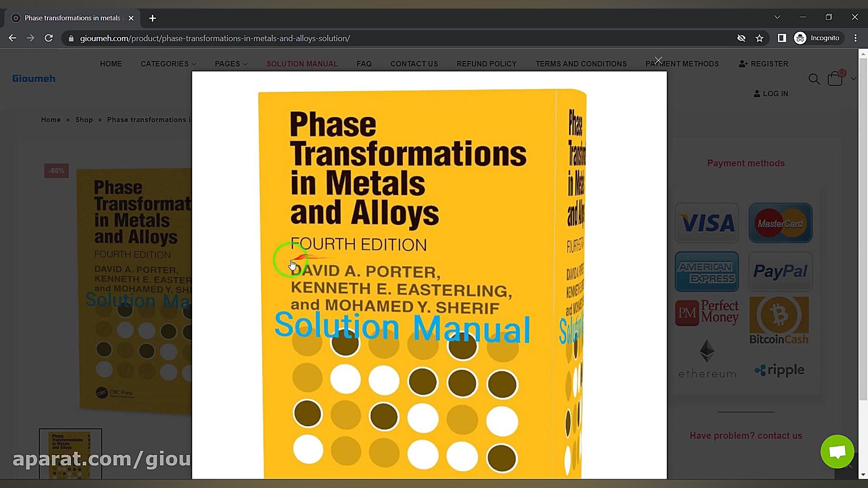The image size is (868, 488).
Task: Go back to the previous page
Action: (x=13, y=38)
